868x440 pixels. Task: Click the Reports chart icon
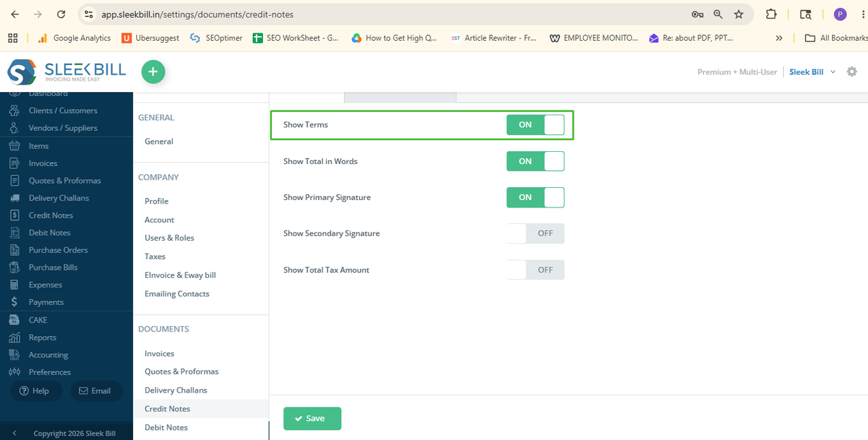tap(14, 338)
